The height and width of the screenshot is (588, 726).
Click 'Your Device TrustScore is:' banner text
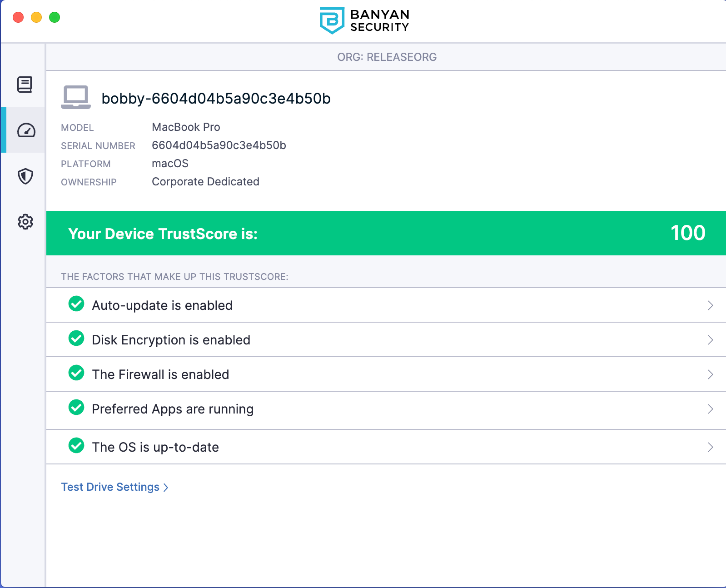163,234
